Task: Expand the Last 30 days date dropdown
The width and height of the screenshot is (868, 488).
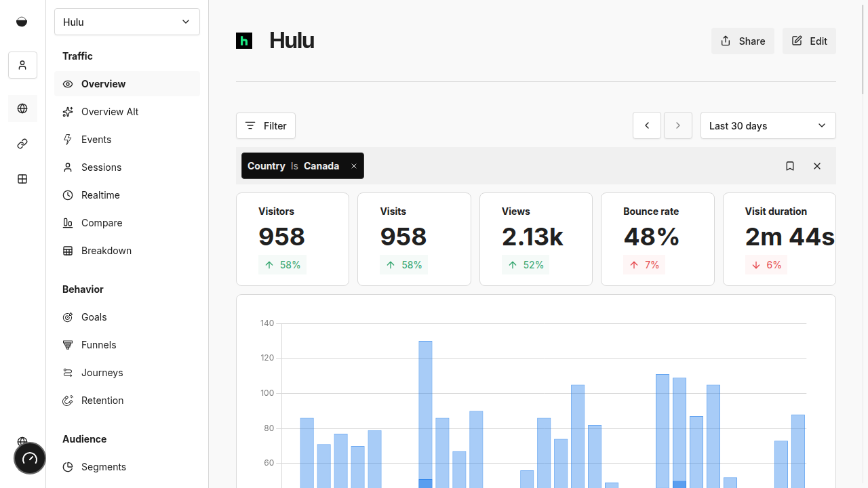Action: coord(768,125)
